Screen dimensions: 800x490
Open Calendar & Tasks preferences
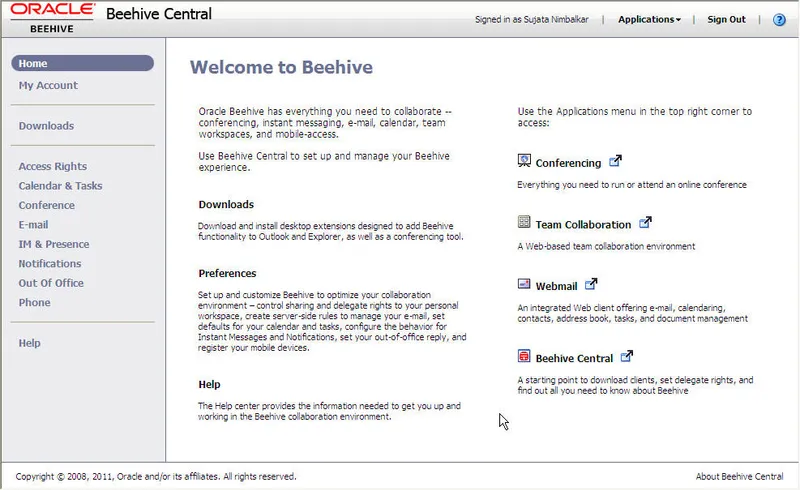60,186
